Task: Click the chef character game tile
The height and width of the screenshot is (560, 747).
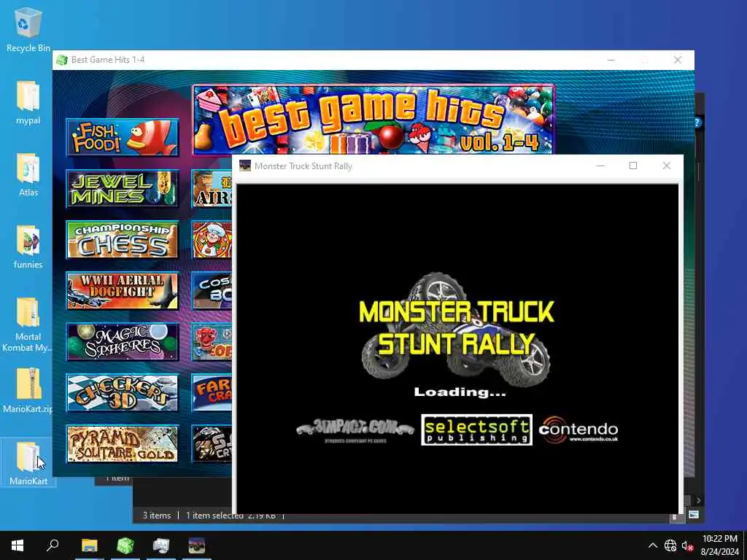Action: tap(212, 239)
